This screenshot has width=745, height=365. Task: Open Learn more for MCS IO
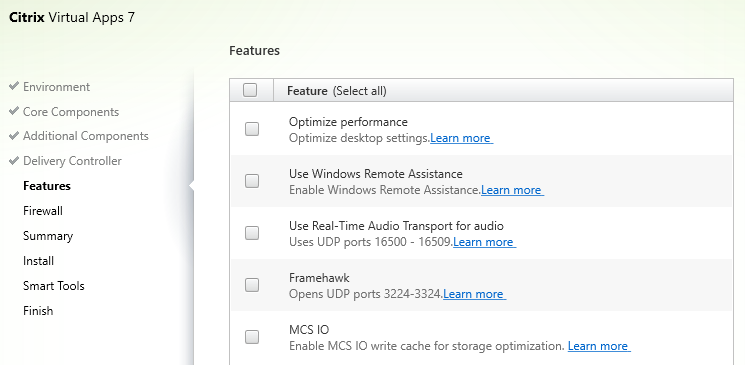coord(599,346)
